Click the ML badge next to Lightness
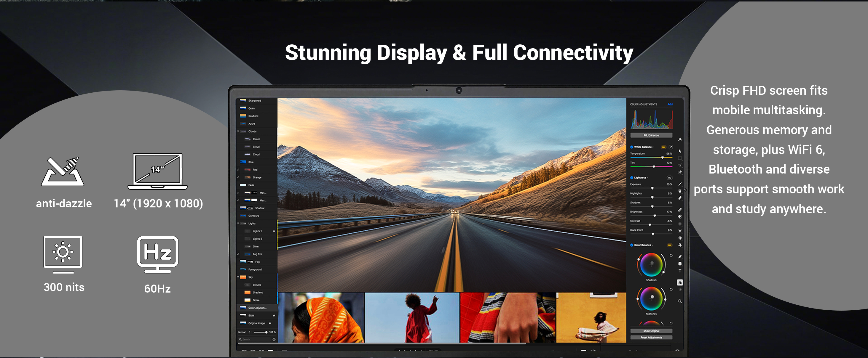 (x=670, y=178)
